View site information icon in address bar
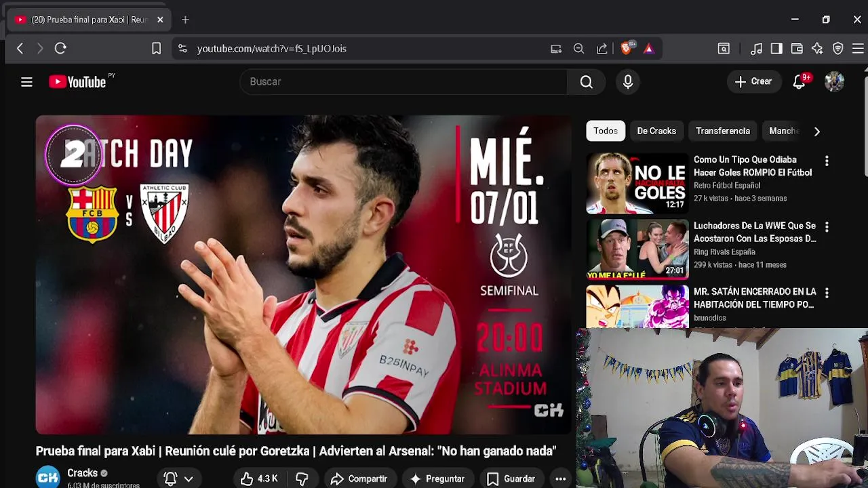 (x=182, y=48)
